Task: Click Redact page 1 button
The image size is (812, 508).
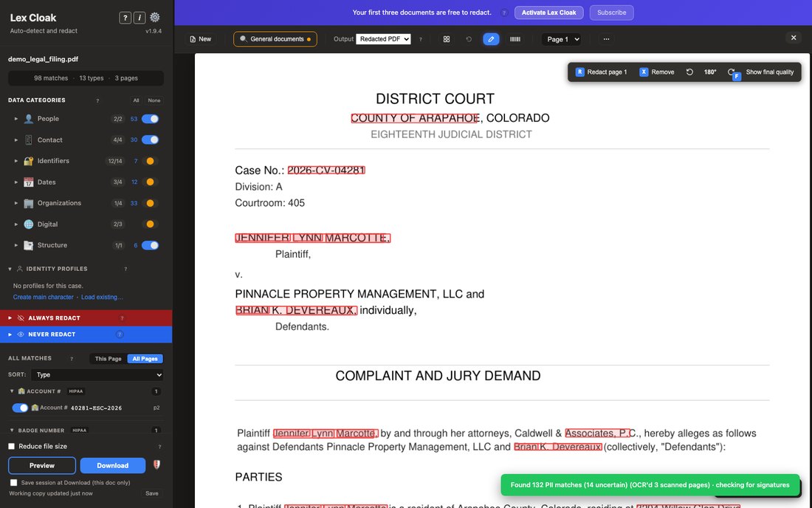Action: pyautogui.click(x=601, y=72)
